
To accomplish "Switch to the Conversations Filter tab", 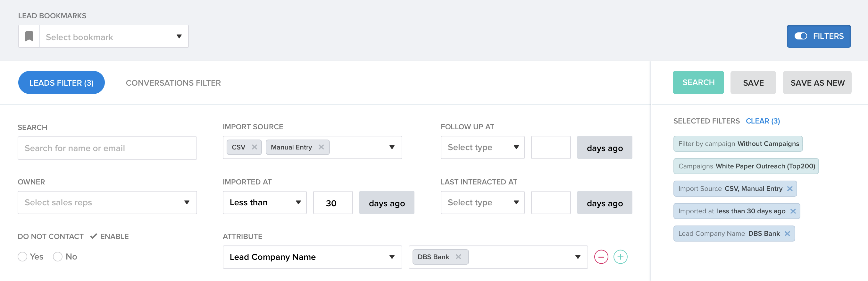I will [173, 83].
